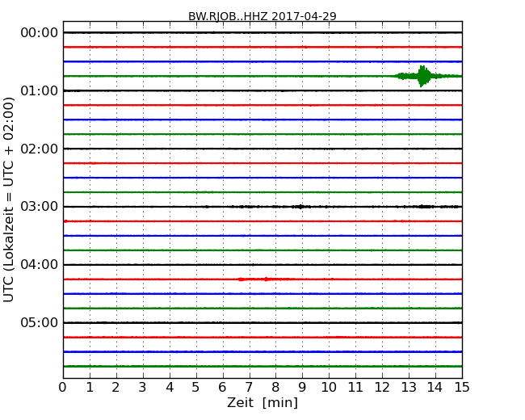Select the 00:00 time label
Screen dimensions: 525x420
[x=40, y=33]
